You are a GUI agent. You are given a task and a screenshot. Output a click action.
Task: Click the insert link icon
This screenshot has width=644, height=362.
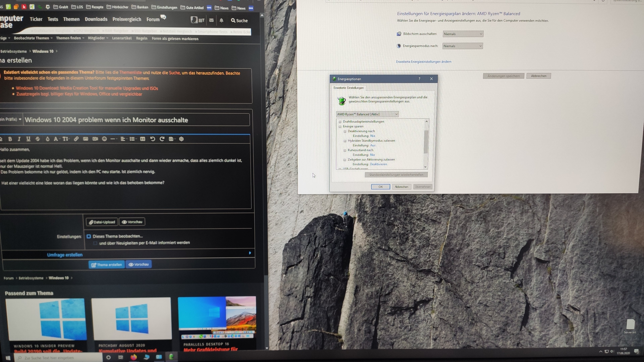[76, 139]
